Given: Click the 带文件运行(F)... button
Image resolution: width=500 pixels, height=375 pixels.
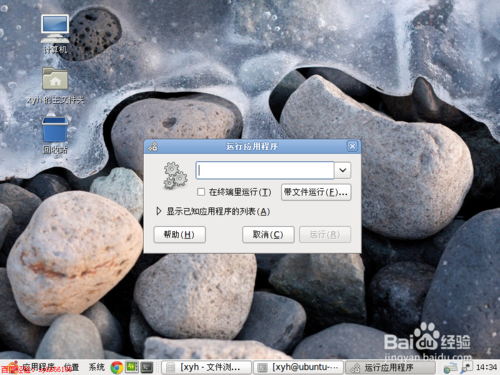Looking at the screenshot, I should pos(316,192).
